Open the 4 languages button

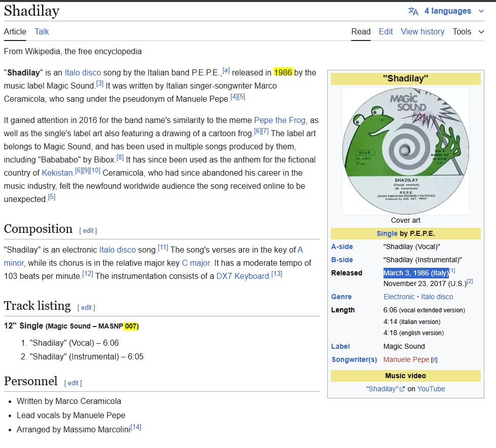(447, 11)
